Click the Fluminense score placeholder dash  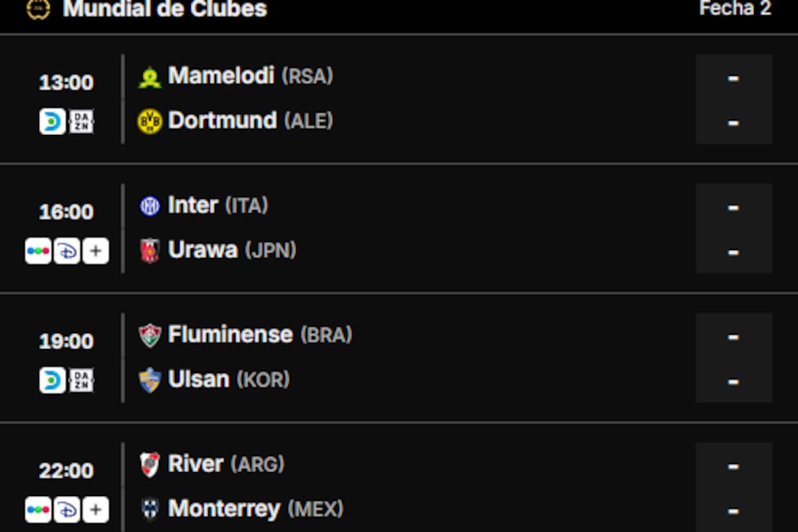click(733, 338)
